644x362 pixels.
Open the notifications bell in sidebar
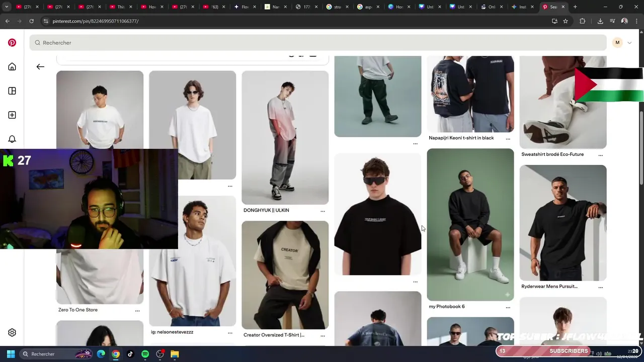tap(12, 139)
